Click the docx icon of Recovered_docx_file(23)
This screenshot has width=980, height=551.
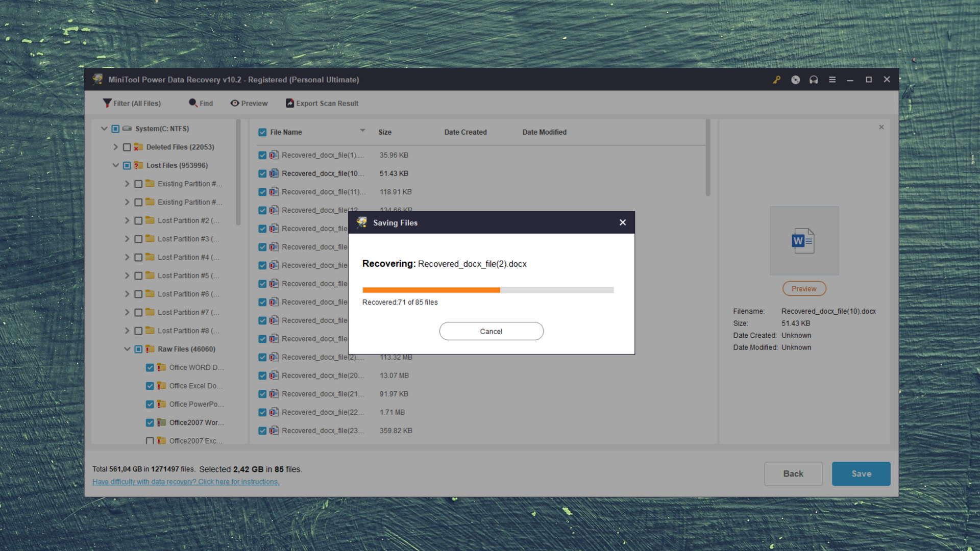[274, 431]
